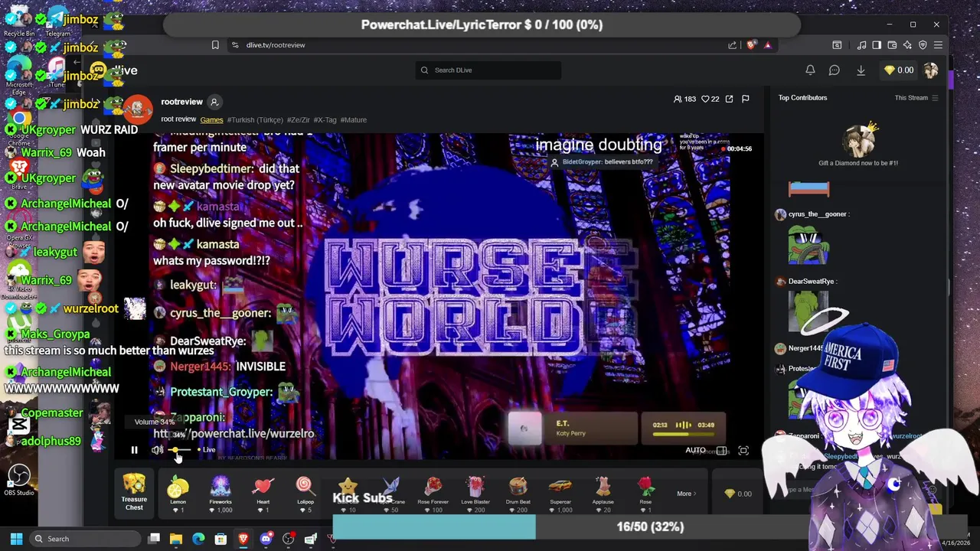Open Brave tab search icon
The height and width of the screenshot is (551, 980).
[837, 45]
